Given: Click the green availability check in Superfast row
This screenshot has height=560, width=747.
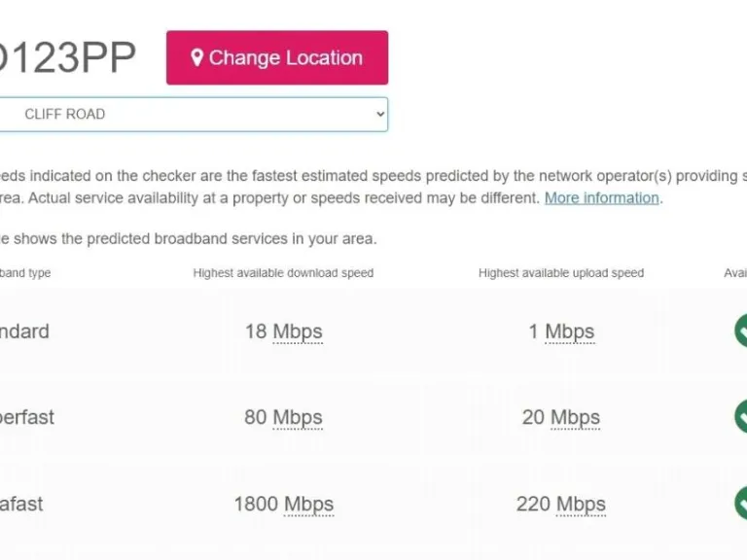Looking at the screenshot, I should tap(741, 417).
